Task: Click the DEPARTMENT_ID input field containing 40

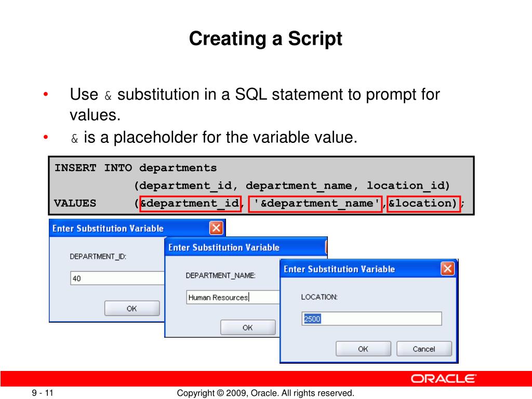Action: 117,278
